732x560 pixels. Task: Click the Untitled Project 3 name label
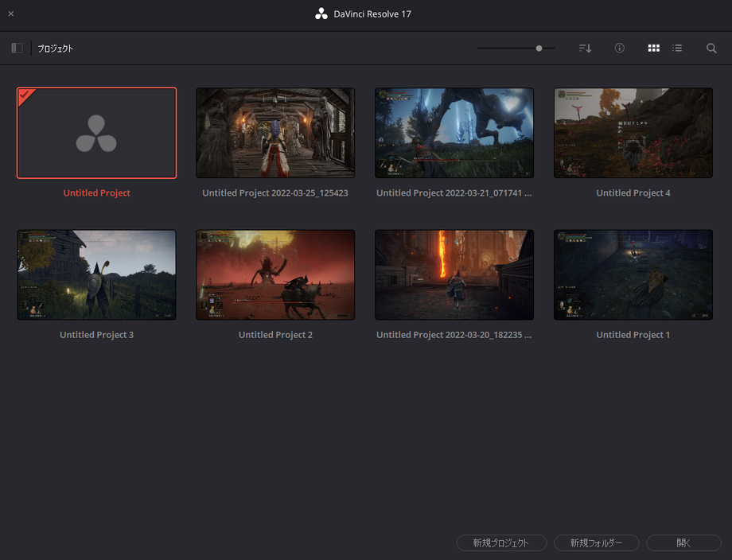click(96, 335)
